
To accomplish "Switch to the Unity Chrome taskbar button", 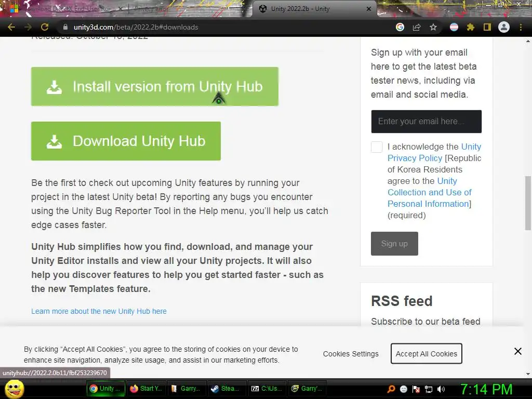I will (106, 389).
